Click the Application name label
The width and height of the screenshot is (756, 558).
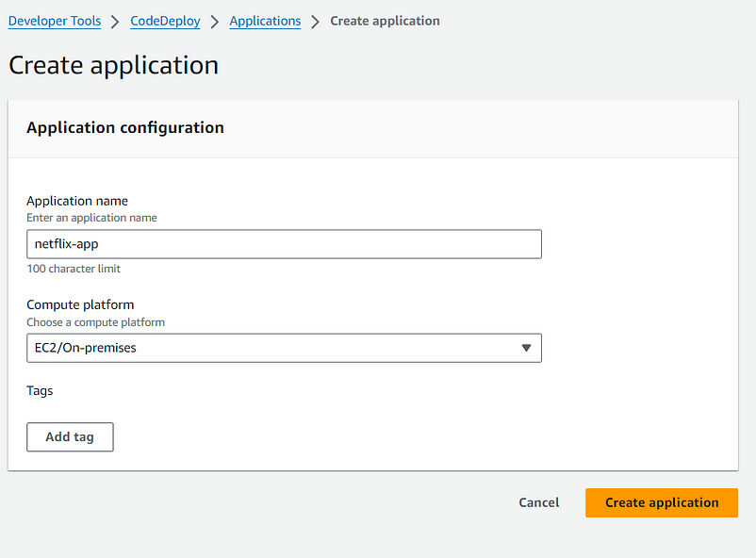(77, 201)
